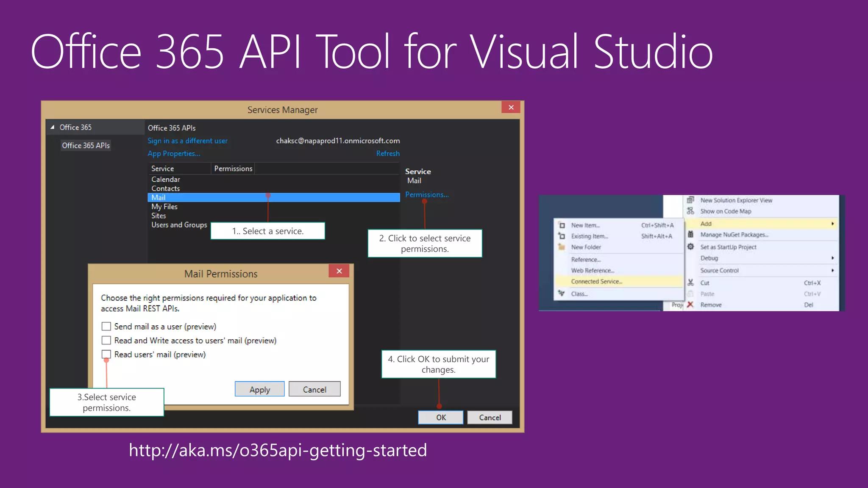Expand the Source Control submenu arrow
The height and width of the screenshot is (488, 868).
tap(833, 270)
